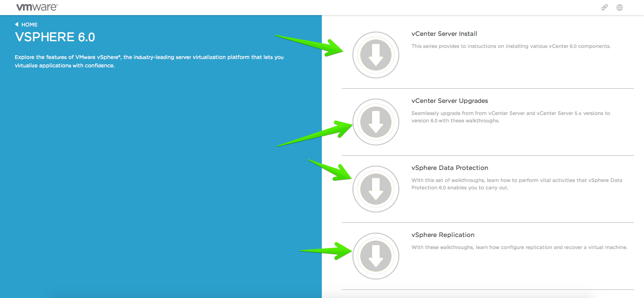Open vCenter Server Install title
Screen dimensions: 644x298
(x=444, y=34)
